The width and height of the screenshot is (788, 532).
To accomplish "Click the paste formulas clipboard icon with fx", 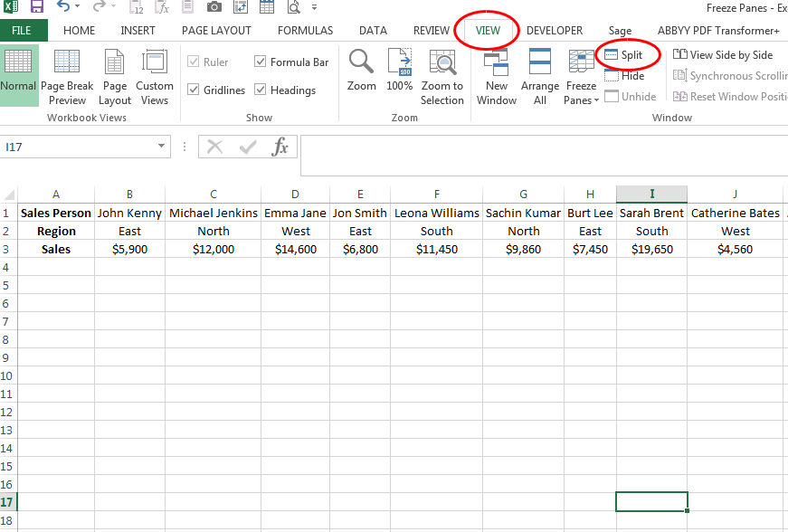I will click(162, 7).
